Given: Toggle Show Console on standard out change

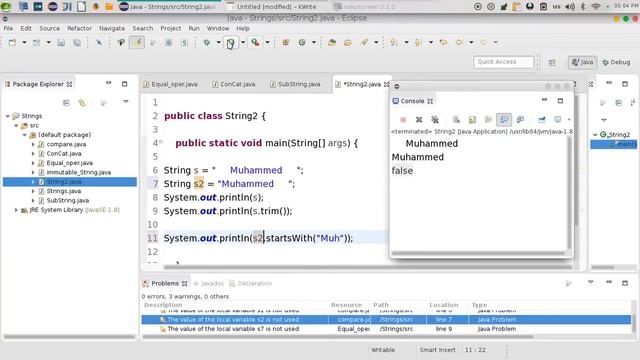Looking at the screenshot, I should 504,120.
